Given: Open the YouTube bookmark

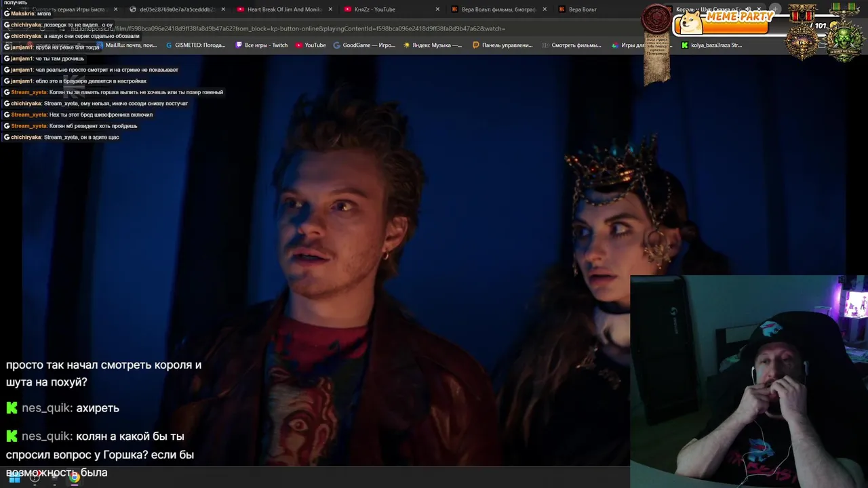Looking at the screenshot, I should (x=311, y=45).
